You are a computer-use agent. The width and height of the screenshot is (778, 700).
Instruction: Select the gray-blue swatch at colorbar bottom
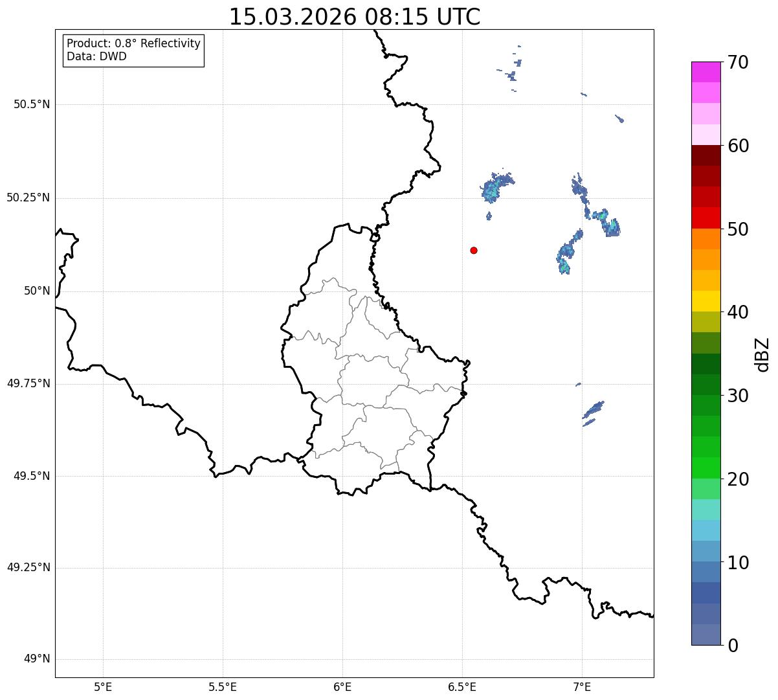pyautogui.click(x=706, y=635)
